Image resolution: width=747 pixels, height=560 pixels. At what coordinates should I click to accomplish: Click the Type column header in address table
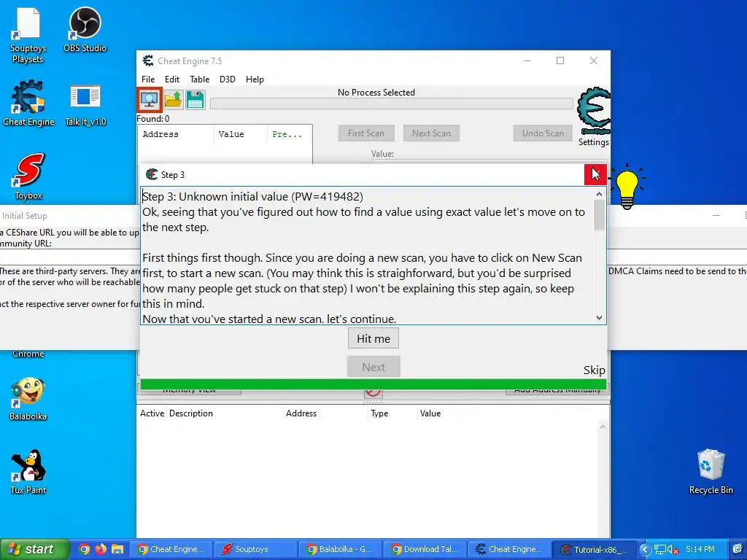coord(392,413)
